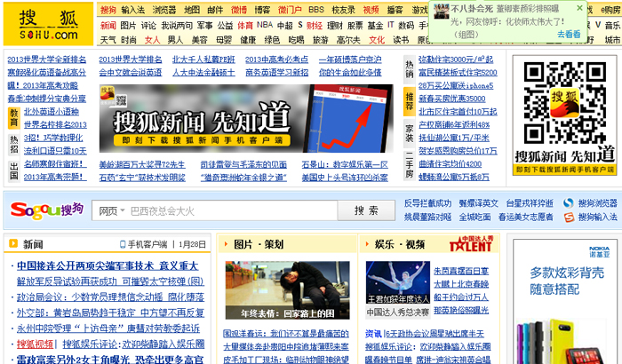Click the Sohu.com logo
This screenshot has height=364, width=622.
click(x=48, y=23)
